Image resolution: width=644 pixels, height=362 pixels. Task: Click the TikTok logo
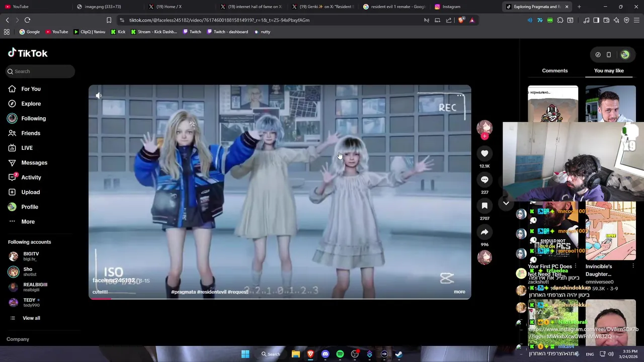(28, 53)
